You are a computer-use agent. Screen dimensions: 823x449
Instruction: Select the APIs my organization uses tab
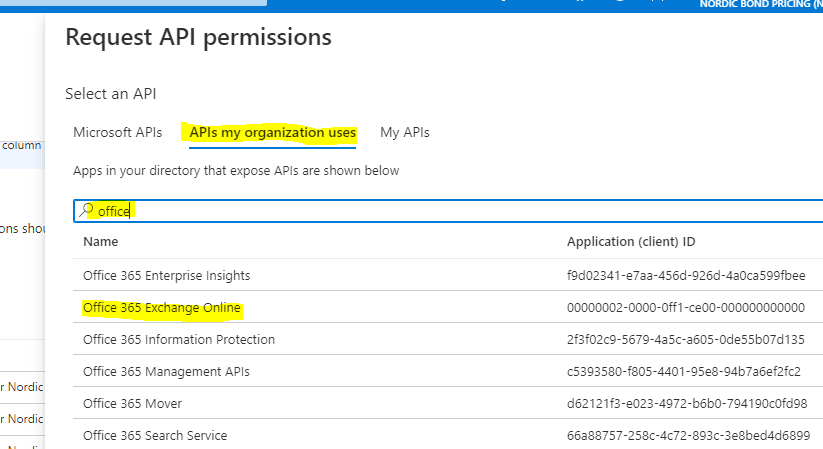pyautogui.click(x=273, y=132)
